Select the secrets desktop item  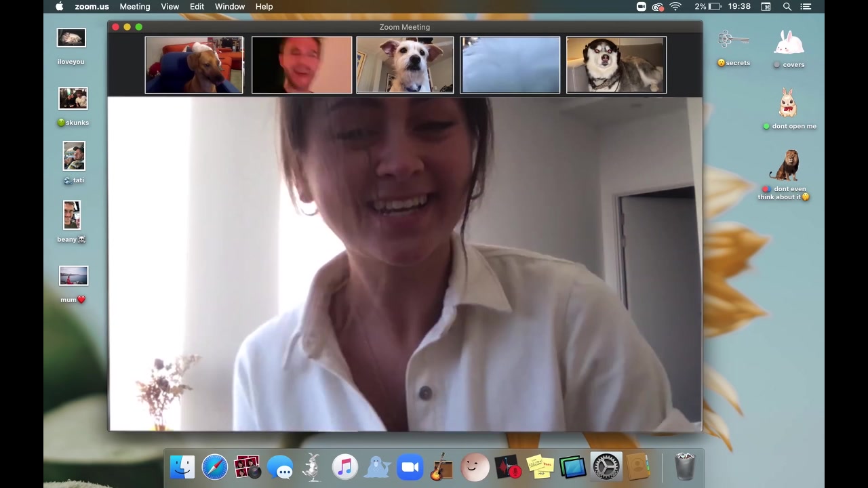[734, 48]
